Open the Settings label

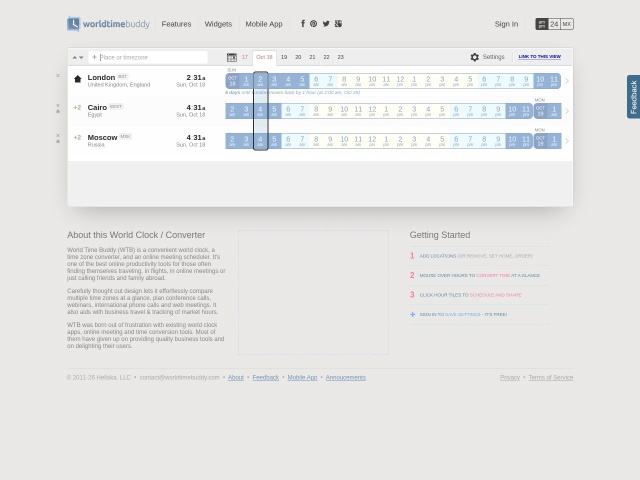tap(493, 57)
